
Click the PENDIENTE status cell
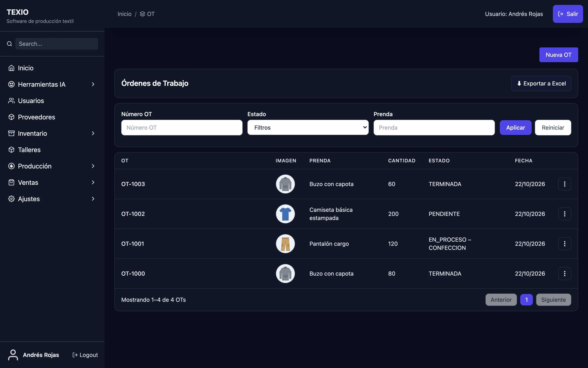tap(444, 214)
